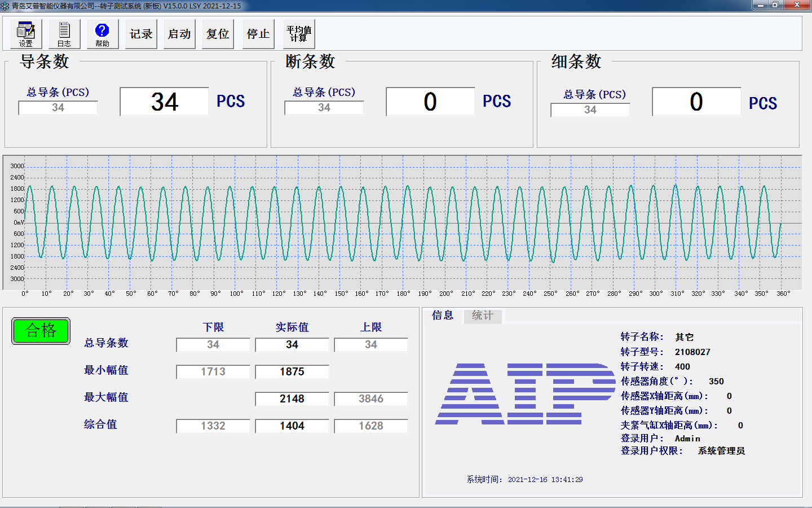Click the 总导条(PCS) field under 导条数
Screen dimensions: 812x508
[58, 108]
